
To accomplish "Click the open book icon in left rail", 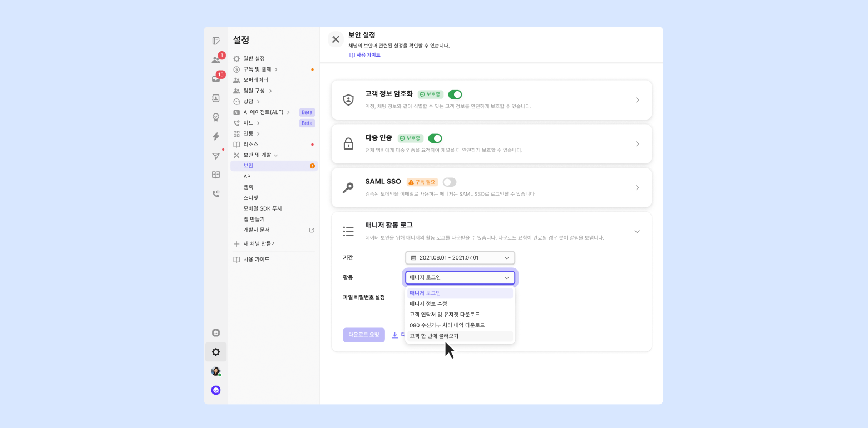I will click(216, 175).
